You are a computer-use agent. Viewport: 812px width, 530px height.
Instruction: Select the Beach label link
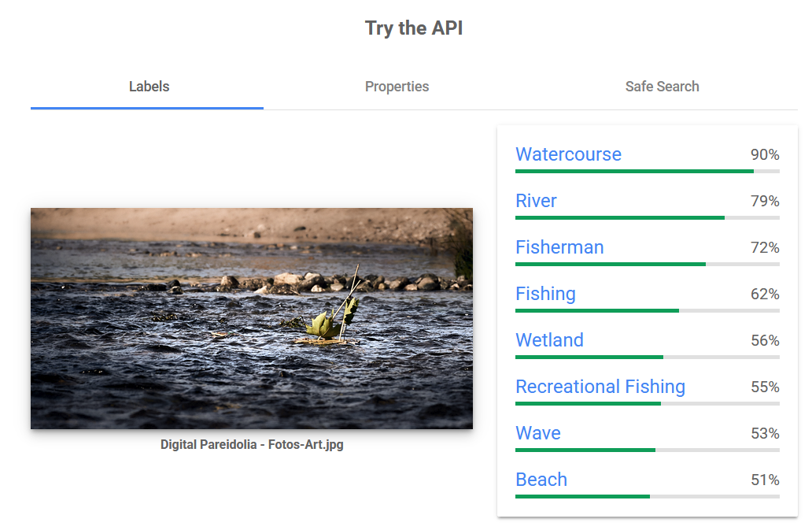click(541, 480)
